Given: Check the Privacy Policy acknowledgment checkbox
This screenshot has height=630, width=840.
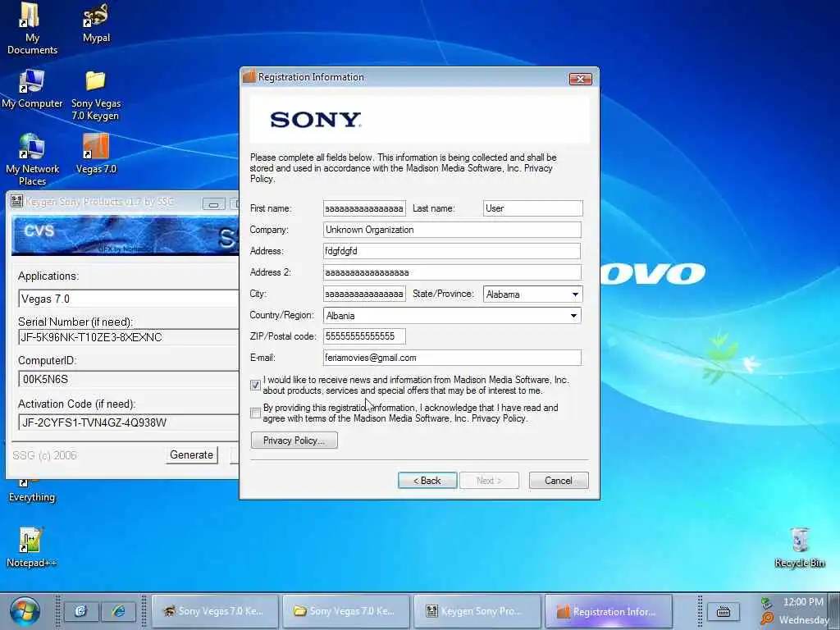Looking at the screenshot, I should click(x=256, y=413).
